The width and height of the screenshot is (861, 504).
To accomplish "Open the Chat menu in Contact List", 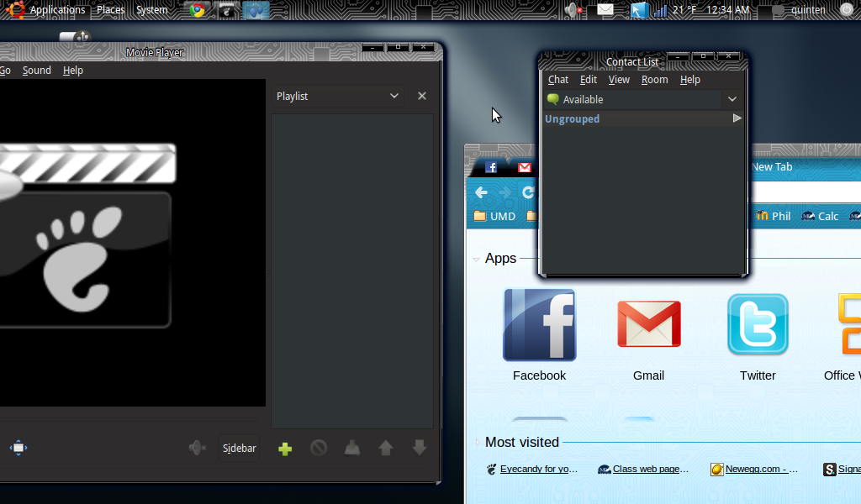I will [x=558, y=80].
